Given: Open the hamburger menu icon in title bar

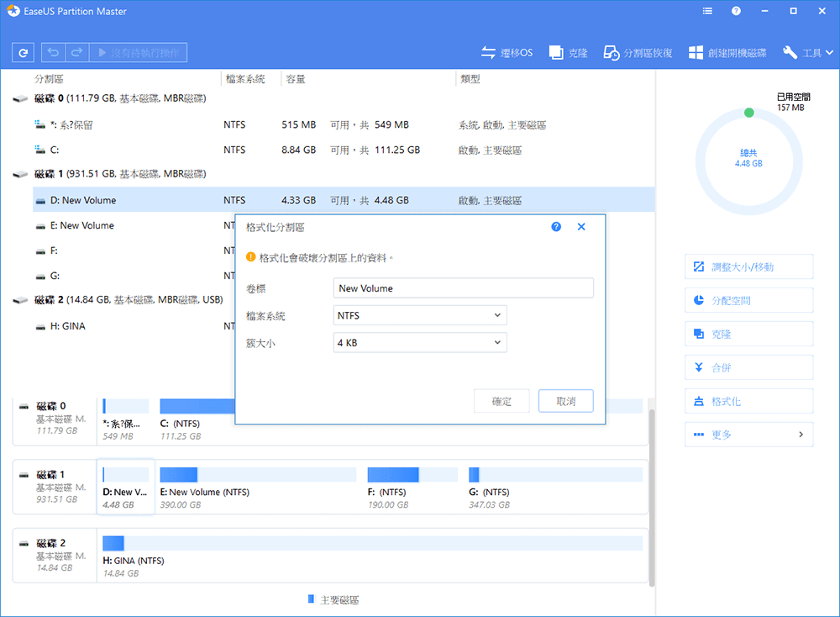Looking at the screenshot, I should [707, 11].
